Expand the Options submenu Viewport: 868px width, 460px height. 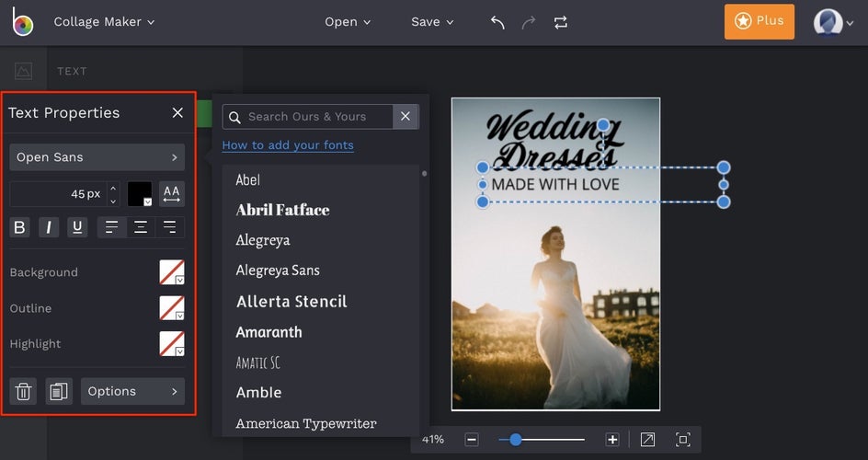pos(132,392)
